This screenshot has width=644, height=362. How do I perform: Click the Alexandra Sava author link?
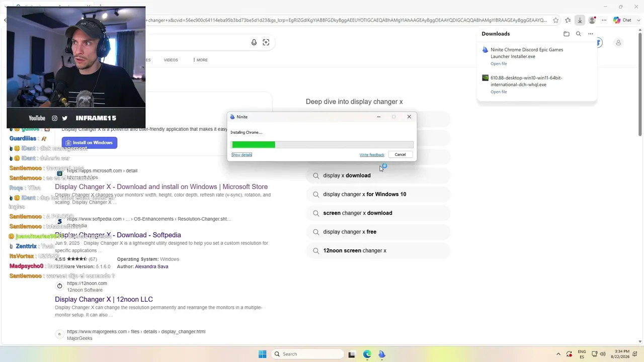pos(151,266)
